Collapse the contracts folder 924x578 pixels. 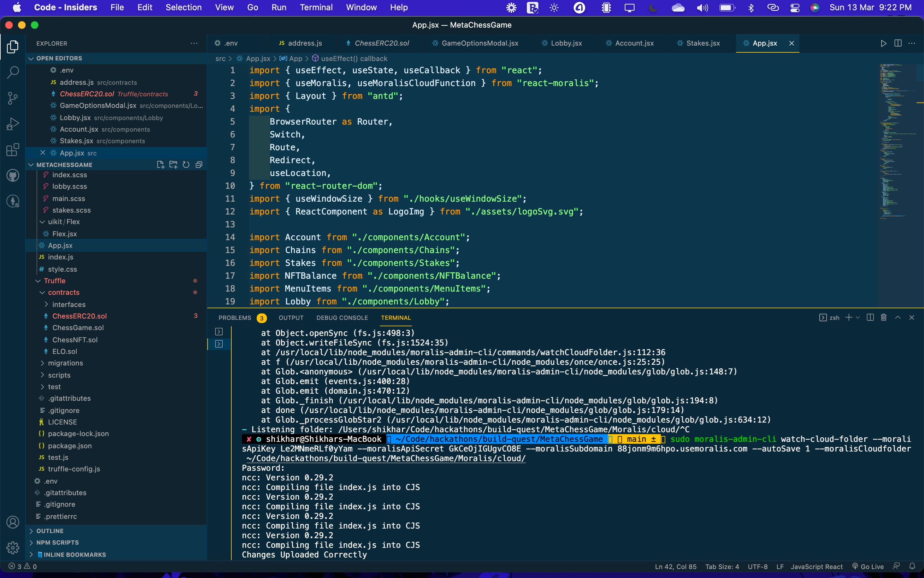click(x=42, y=293)
